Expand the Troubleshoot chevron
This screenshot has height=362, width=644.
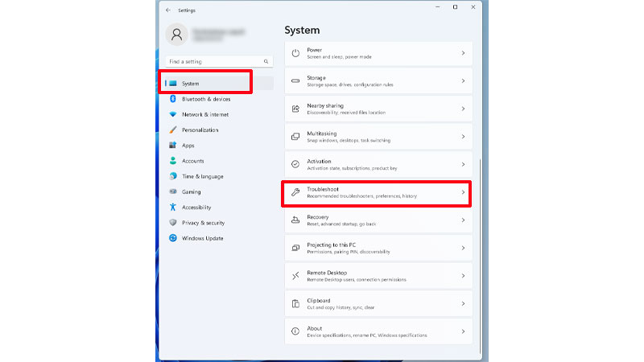pos(463,192)
